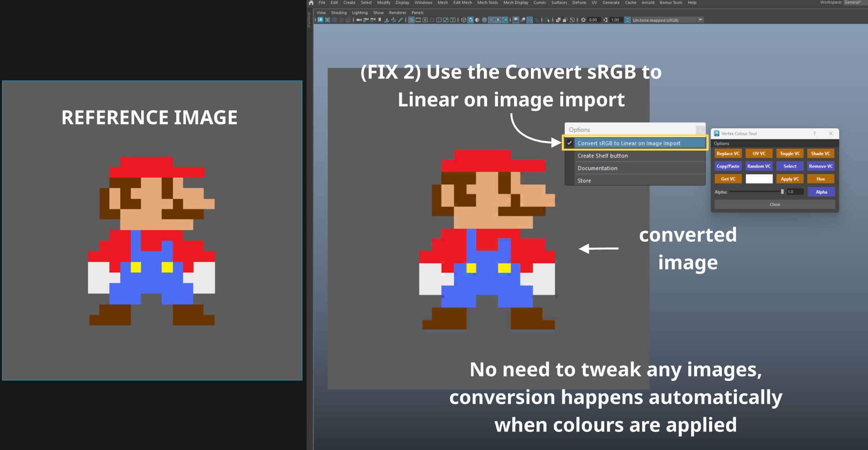Open the viewport Panels menu
The image size is (868, 450).
tap(418, 13)
